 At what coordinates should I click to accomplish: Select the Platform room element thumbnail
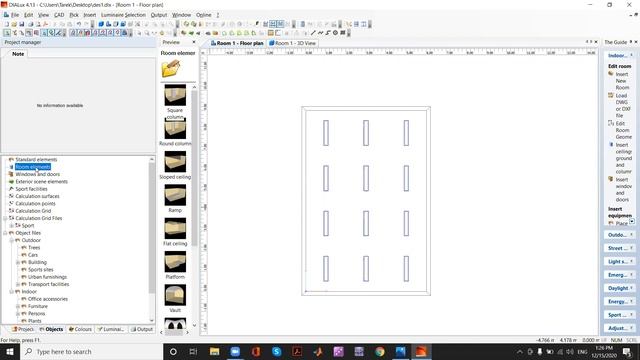click(175, 262)
